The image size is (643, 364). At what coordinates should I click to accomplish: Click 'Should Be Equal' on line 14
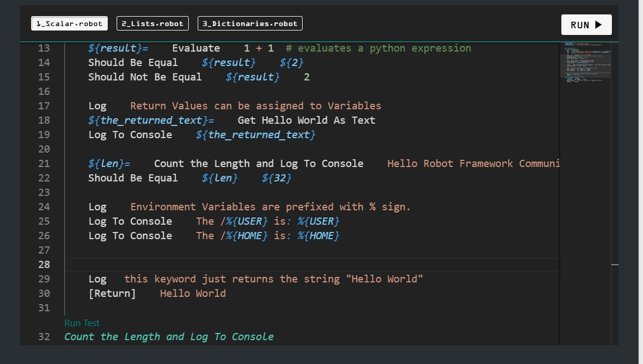click(x=133, y=62)
